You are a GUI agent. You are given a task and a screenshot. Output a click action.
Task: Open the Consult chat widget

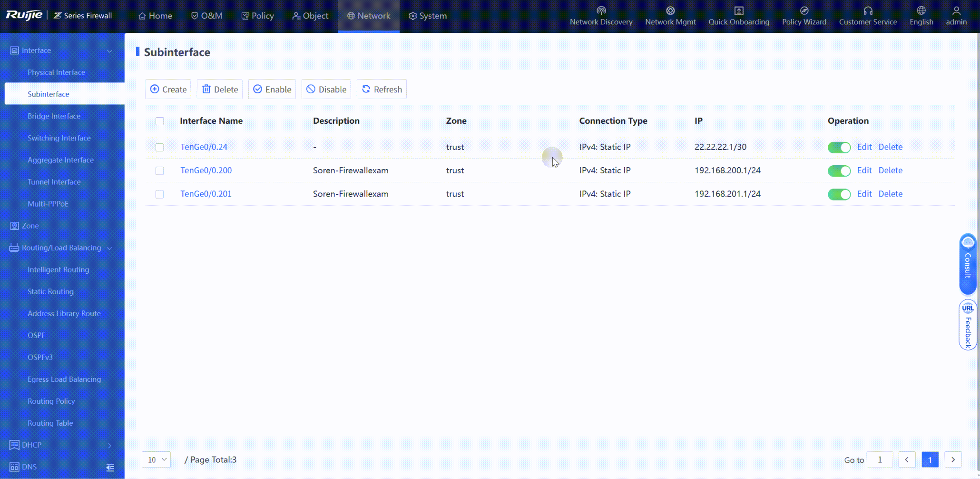968,264
